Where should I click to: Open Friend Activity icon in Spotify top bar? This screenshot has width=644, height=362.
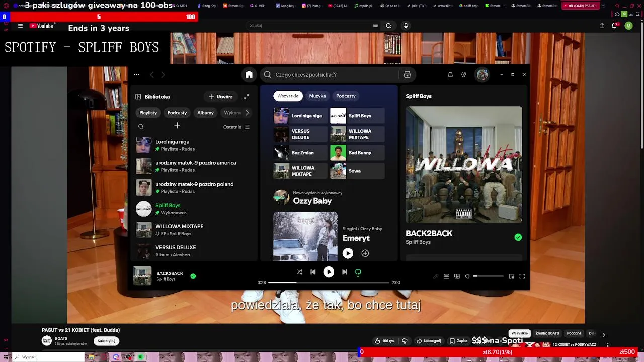tap(464, 75)
